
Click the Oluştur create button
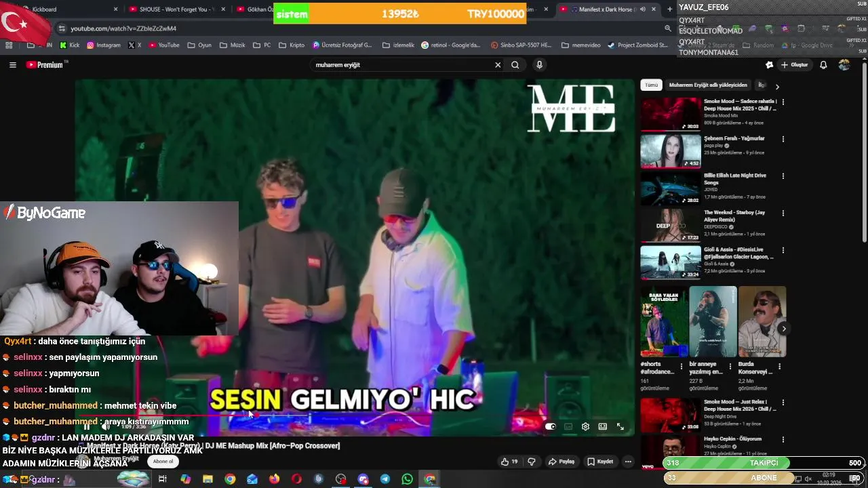point(795,65)
